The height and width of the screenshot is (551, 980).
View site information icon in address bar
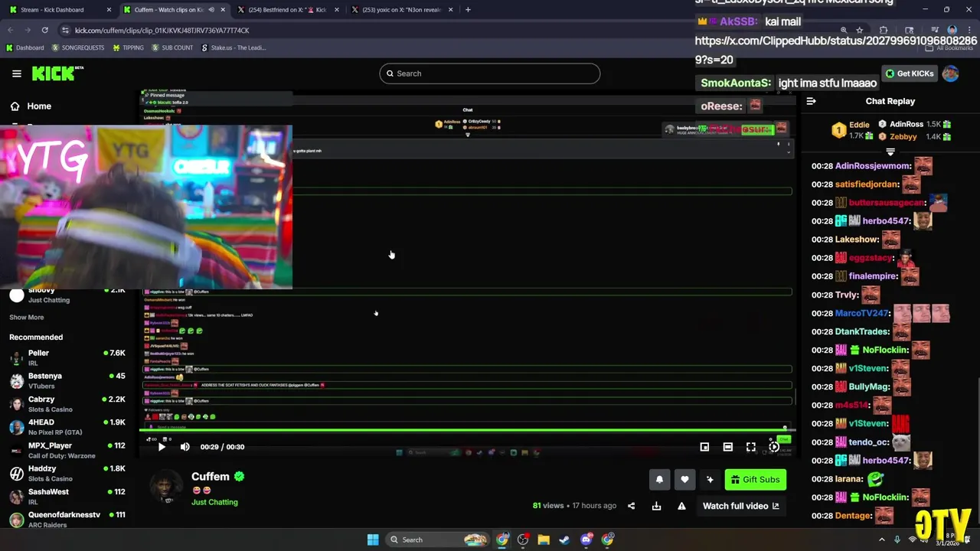pos(66,30)
